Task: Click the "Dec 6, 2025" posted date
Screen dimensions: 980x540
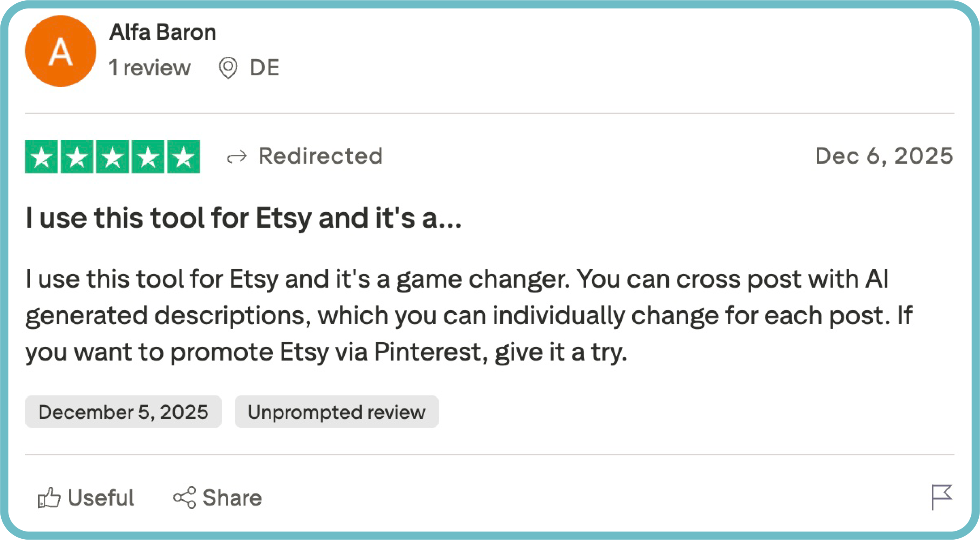Action: tap(884, 156)
